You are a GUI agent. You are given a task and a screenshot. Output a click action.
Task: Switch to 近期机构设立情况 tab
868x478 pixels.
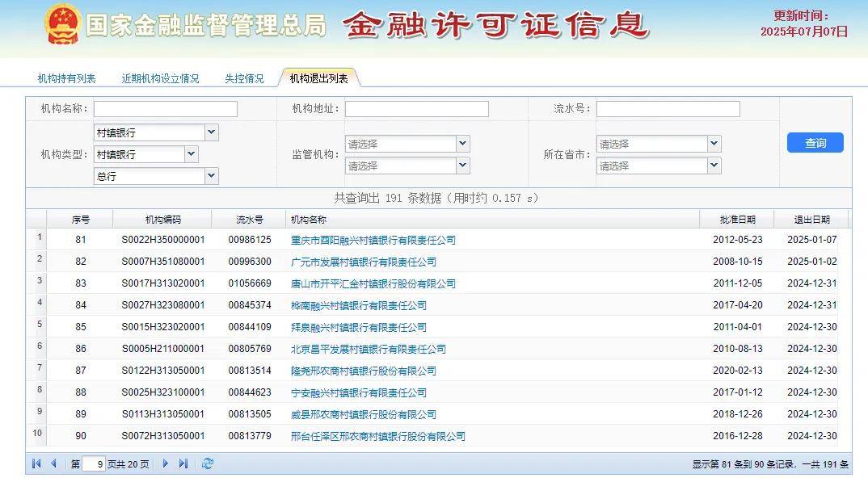[160, 78]
